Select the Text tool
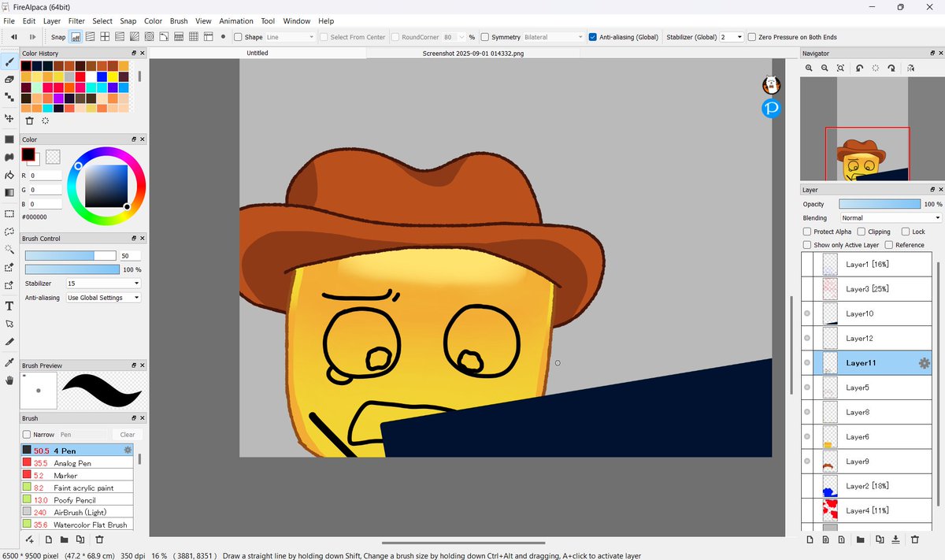This screenshot has width=945, height=560. 9,306
